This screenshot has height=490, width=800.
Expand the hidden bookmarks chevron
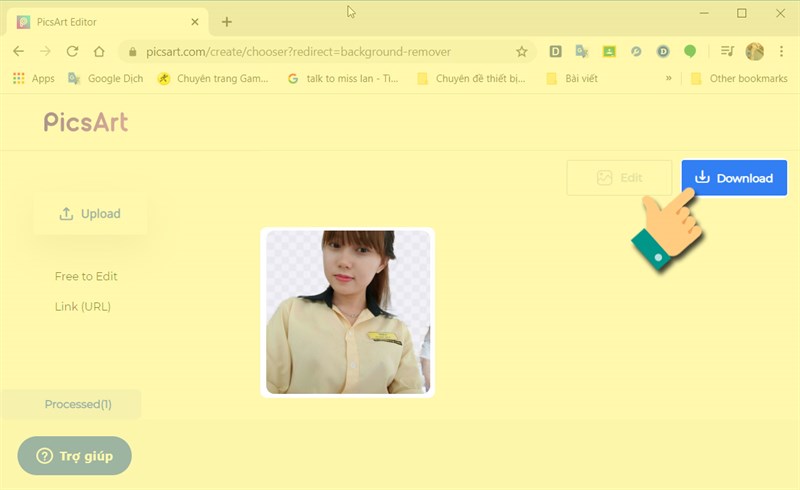(668, 78)
